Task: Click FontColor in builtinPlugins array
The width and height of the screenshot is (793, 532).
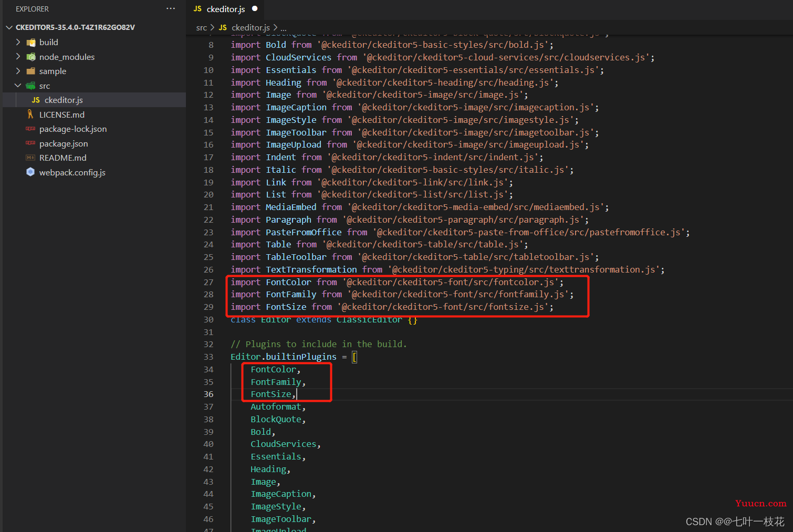Action: (x=273, y=369)
